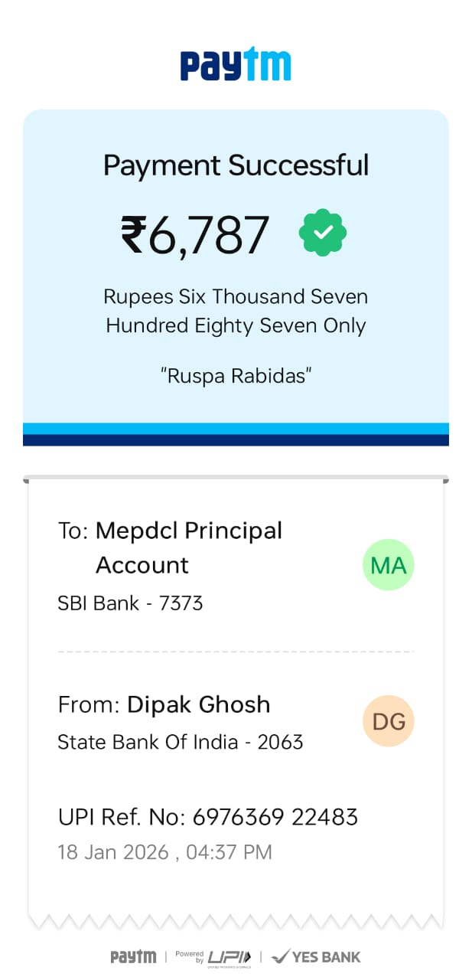Tap State Bank Of India - 2063
472x980 pixels.
180,742
